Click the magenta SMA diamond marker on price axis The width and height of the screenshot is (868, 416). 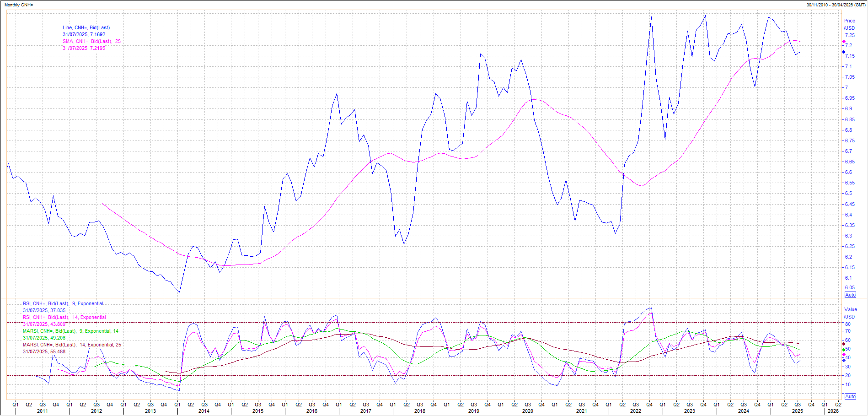(844, 42)
